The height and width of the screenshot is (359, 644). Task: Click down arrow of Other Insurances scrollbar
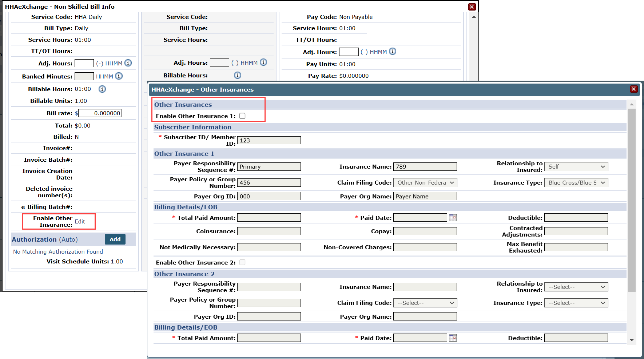coord(632,340)
